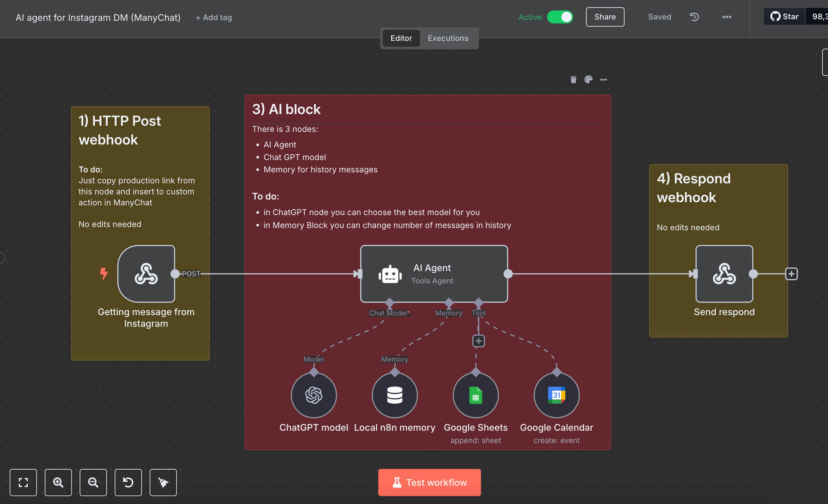Add node after Send respond plus
The image size is (828, 504).
tap(791, 274)
